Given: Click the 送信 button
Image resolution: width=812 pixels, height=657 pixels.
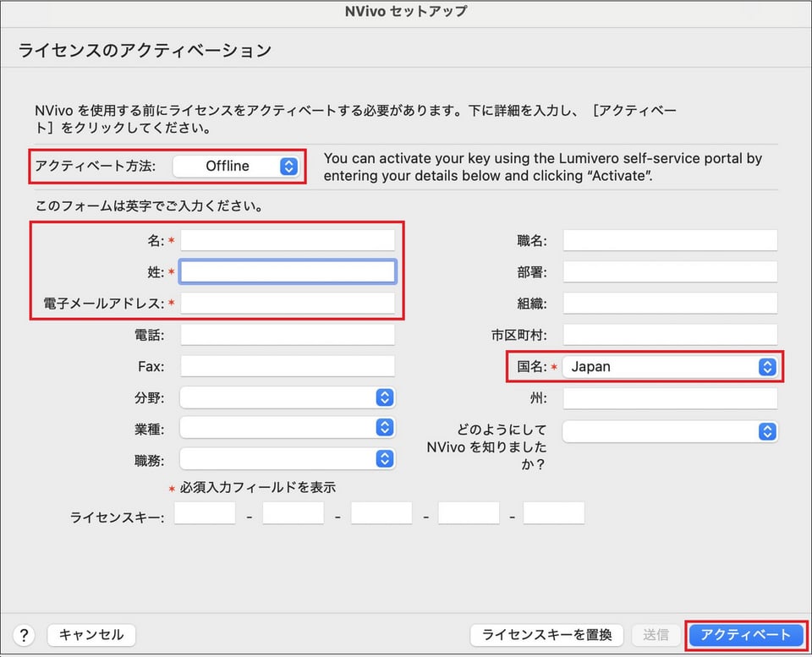Looking at the screenshot, I should tap(656, 635).
